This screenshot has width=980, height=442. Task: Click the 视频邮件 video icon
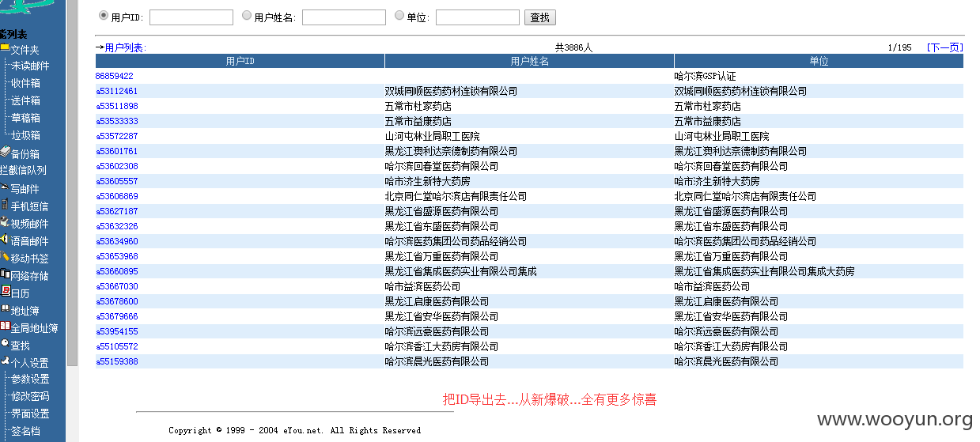point(5,222)
